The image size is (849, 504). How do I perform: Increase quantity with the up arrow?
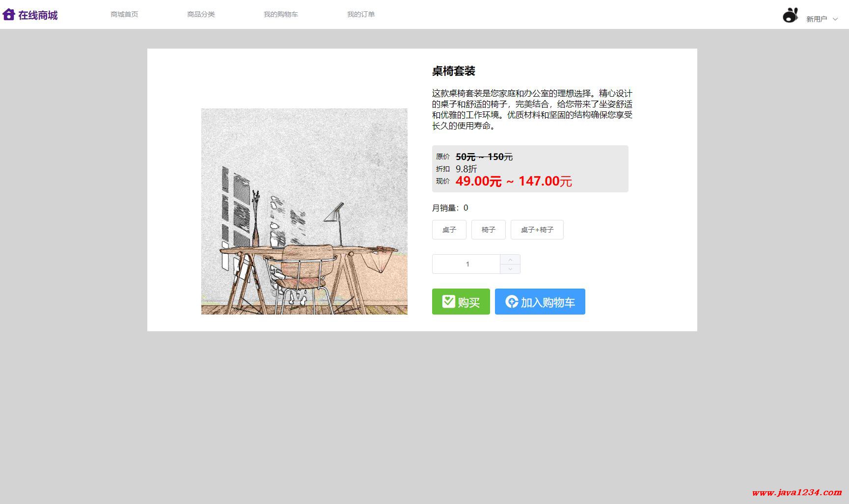[x=510, y=260]
